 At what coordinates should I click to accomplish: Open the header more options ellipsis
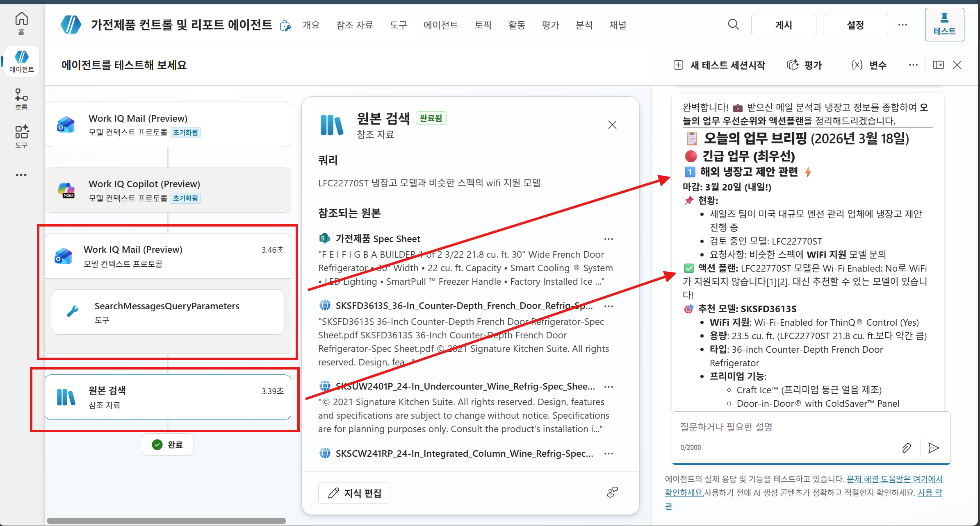click(903, 25)
